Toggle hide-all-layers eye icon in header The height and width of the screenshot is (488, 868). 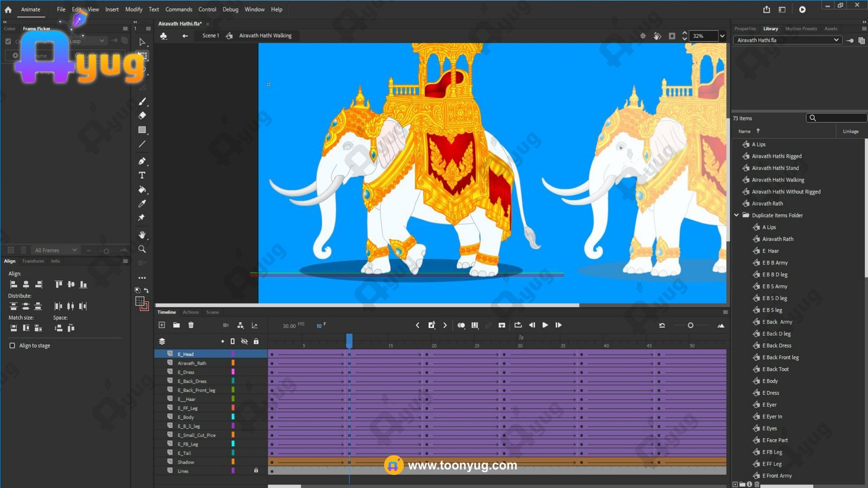pos(244,341)
